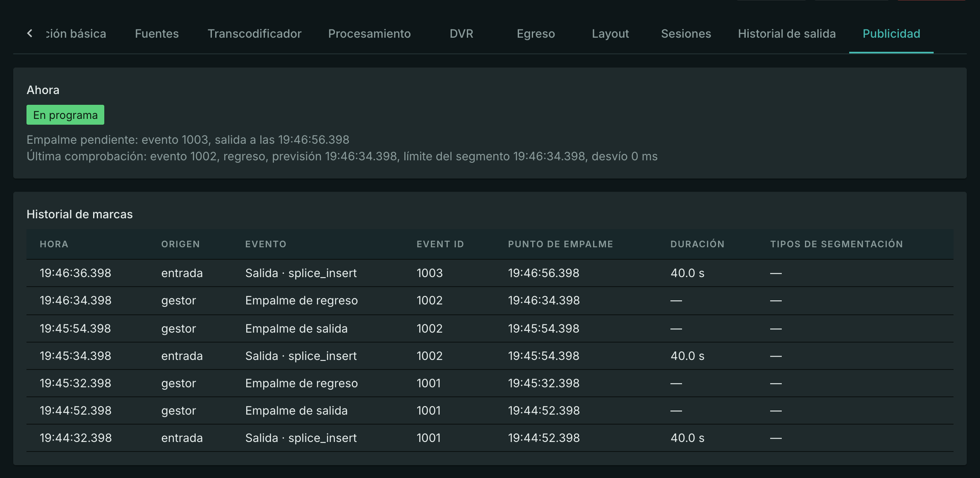The width and height of the screenshot is (980, 478).
Task: Click the hora cell 19:44:32.398
Action: [x=76, y=438]
